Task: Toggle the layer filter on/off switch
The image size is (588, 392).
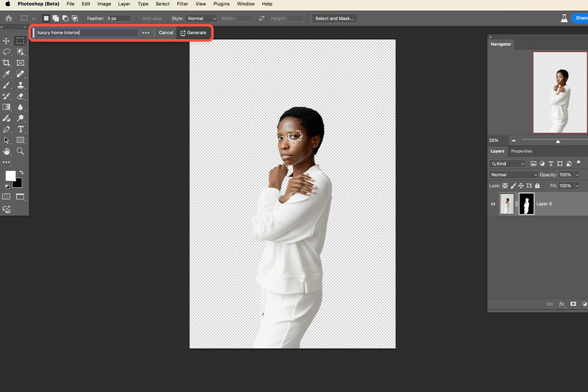Action: click(x=578, y=163)
